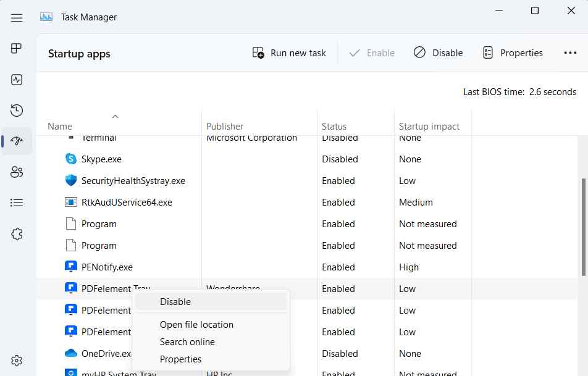
Task: Minimize the Task Manager window
Action: click(499, 10)
